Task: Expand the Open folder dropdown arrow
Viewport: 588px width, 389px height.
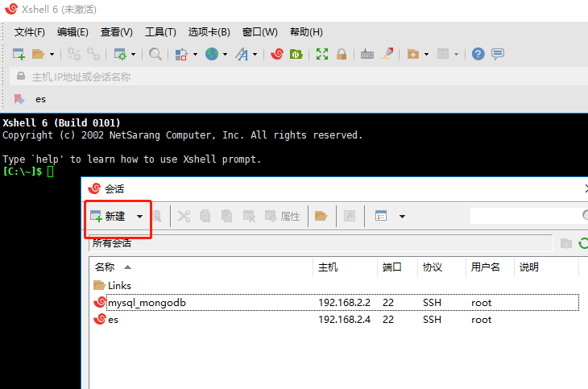Action: 52,55
